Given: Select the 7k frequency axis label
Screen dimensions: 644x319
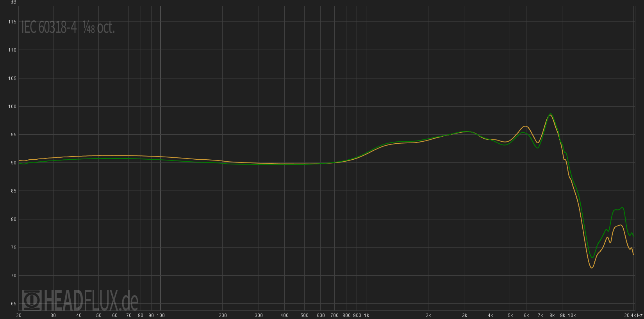Looking at the screenshot, I should 540,315.
